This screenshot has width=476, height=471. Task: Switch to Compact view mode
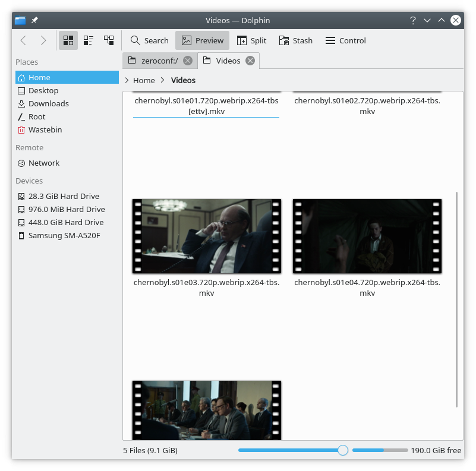[89, 40]
